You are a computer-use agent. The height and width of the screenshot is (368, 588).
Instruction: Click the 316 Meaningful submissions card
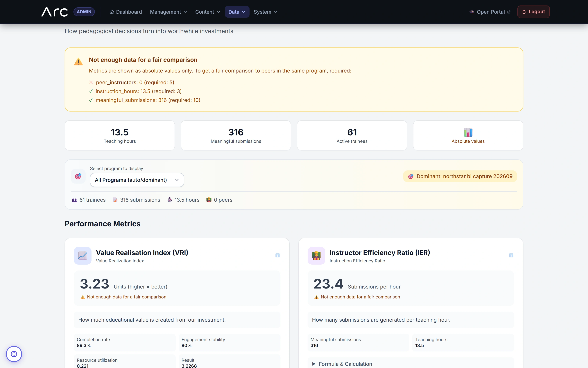tap(236, 135)
